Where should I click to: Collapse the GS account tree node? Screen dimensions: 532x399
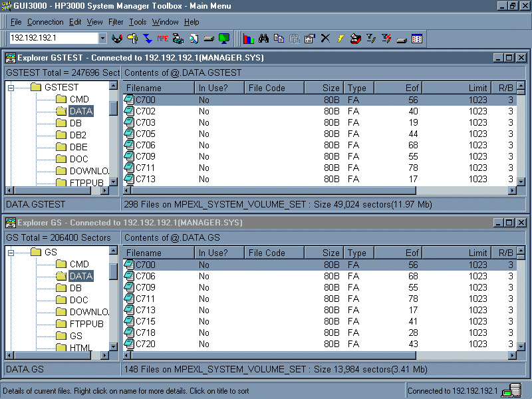click(x=11, y=253)
